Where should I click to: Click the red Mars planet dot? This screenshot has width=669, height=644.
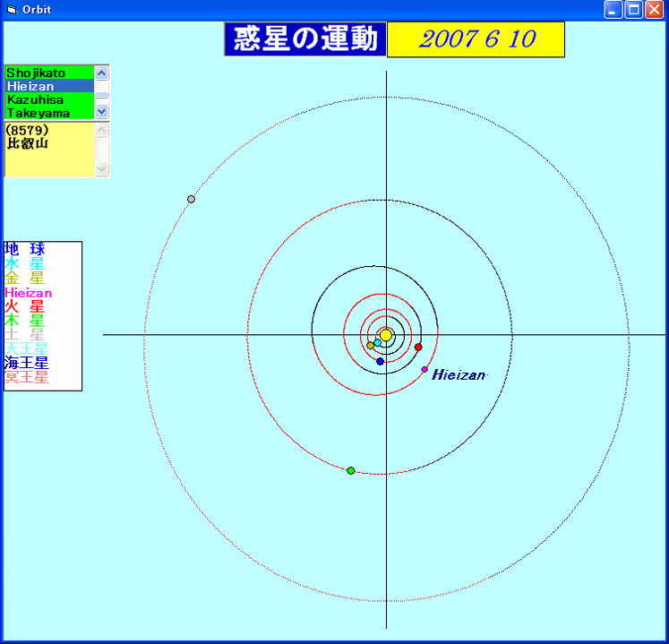pyautogui.click(x=418, y=347)
